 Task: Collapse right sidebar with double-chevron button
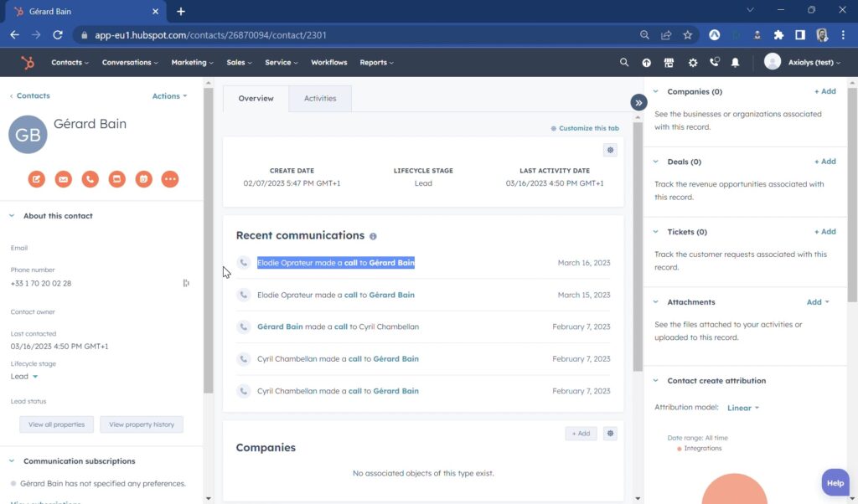coord(638,103)
